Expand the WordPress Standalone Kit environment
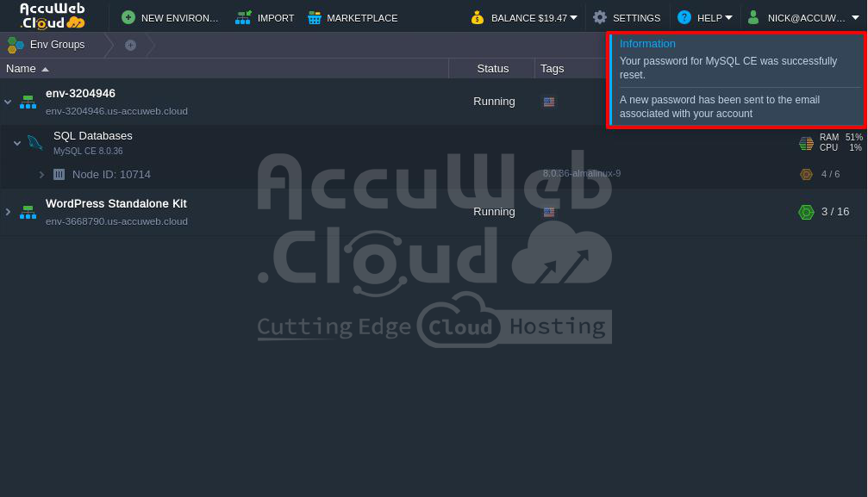Image resolution: width=868 pixels, height=497 pixels. [x=8, y=212]
